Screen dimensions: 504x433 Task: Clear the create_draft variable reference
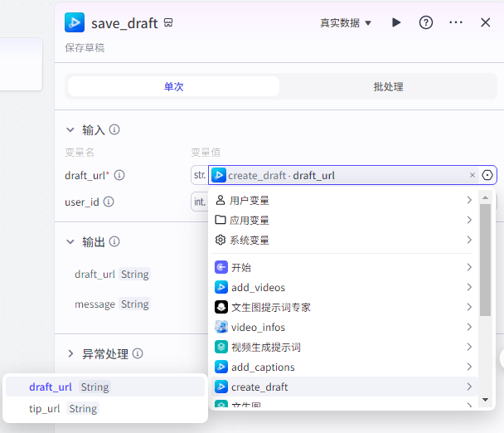[472, 175]
